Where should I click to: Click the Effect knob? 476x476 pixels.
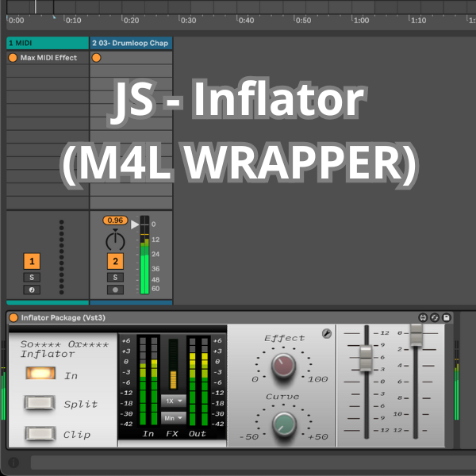[283, 365]
